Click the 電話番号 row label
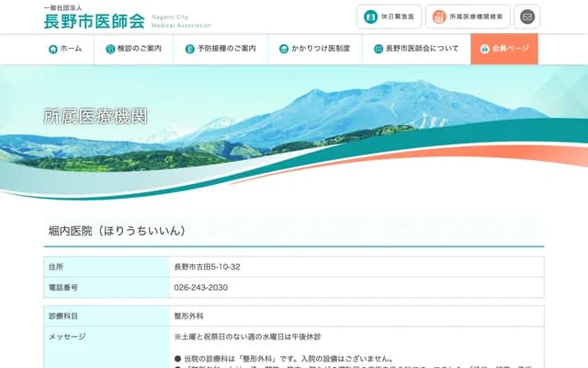The image size is (588, 368). coord(63,287)
